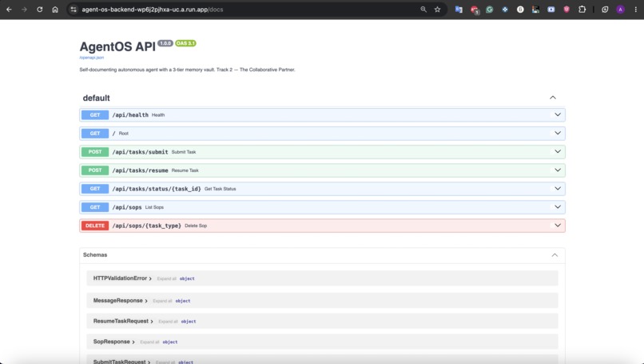Expand POST /api/tasks/submit chevron

pyautogui.click(x=558, y=152)
